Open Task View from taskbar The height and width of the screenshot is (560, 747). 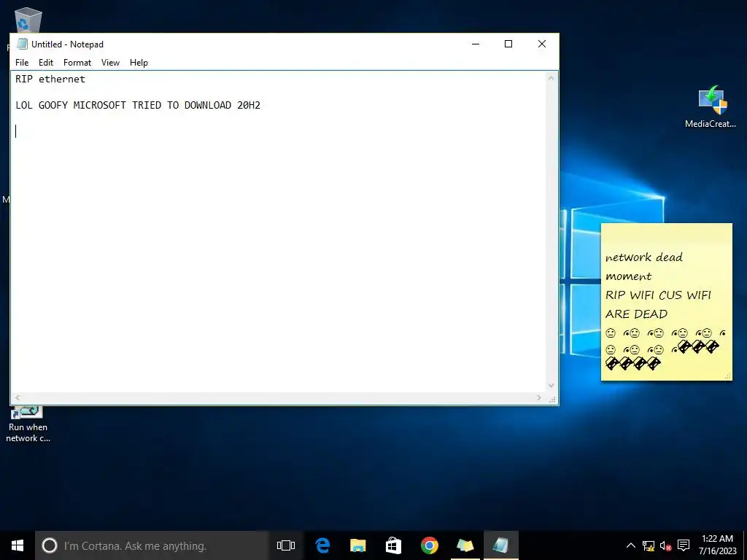tap(286, 545)
